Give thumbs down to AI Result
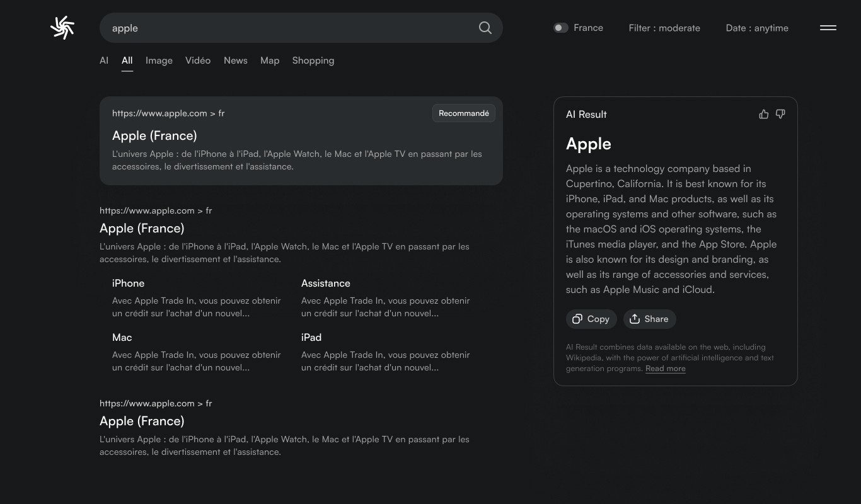Viewport: 861px width, 504px height. (x=780, y=114)
